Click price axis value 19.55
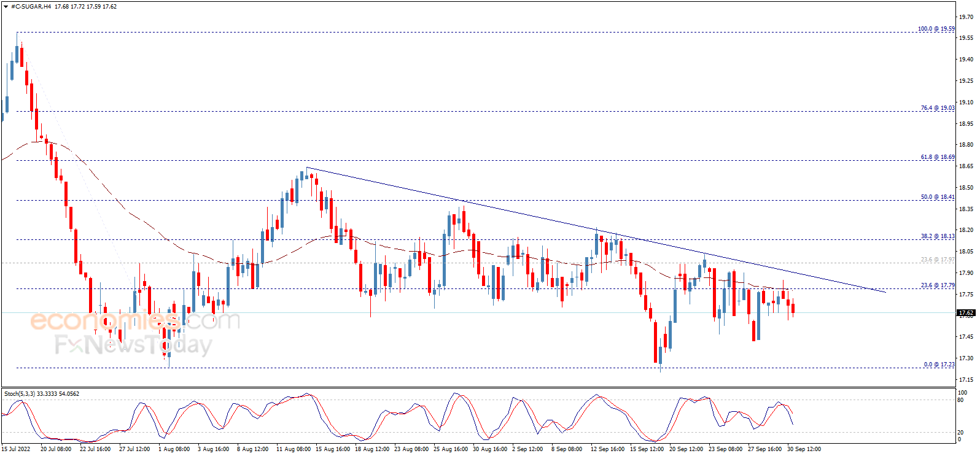Viewport: 980px width, 456px height. pos(966,38)
